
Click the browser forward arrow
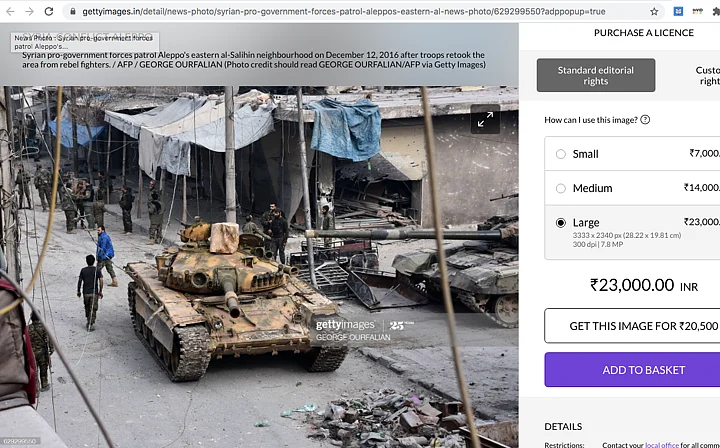pyautogui.click(x=29, y=11)
